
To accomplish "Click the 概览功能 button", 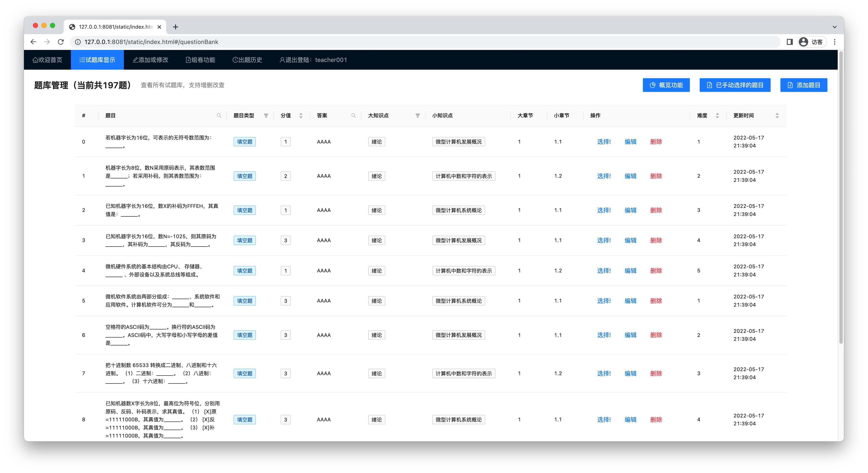I will (666, 85).
